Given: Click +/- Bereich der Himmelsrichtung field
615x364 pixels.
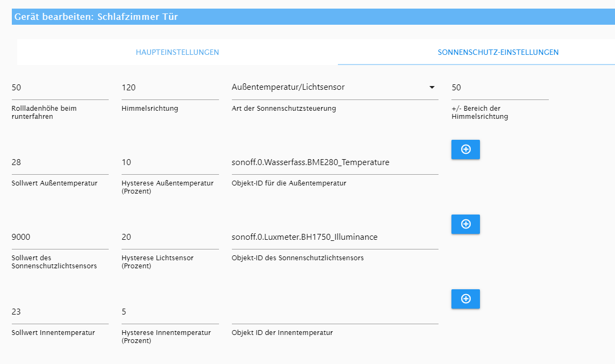Looking at the screenshot, I should pos(500,88).
